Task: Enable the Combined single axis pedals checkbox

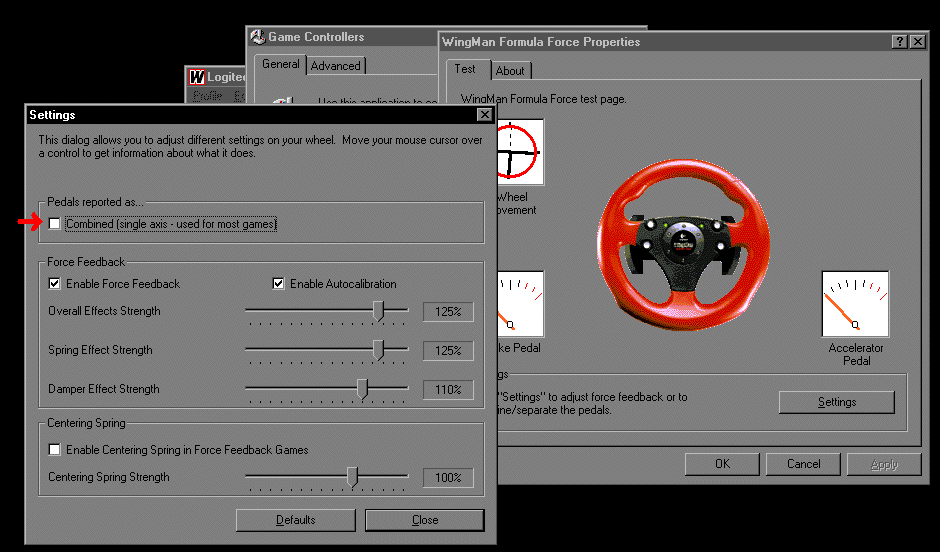Action: click(x=55, y=224)
